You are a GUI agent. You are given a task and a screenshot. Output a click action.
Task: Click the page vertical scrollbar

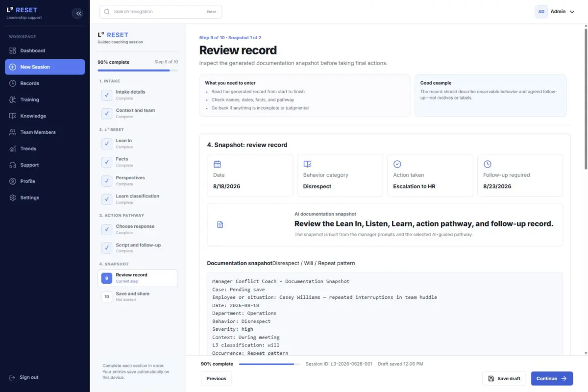(x=586, y=98)
